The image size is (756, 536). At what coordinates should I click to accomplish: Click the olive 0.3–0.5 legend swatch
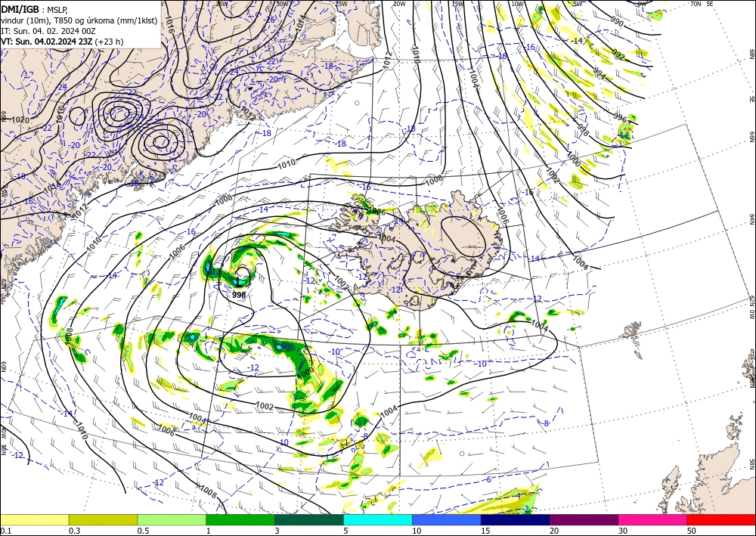point(103,519)
